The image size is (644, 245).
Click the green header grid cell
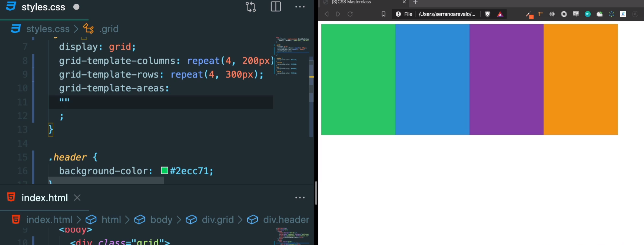358,80
